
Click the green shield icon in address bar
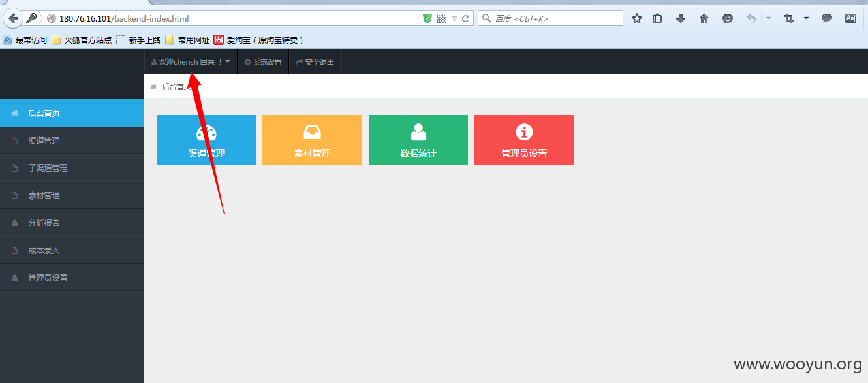tap(427, 18)
